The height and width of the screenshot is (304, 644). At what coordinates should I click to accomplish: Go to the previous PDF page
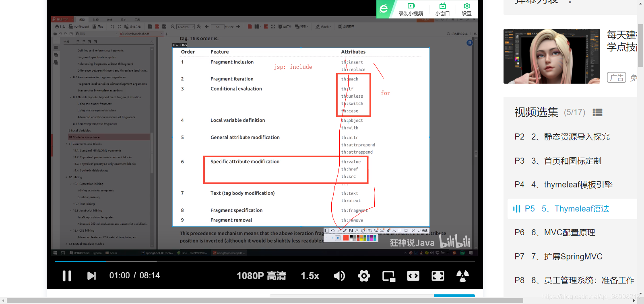(207, 27)
